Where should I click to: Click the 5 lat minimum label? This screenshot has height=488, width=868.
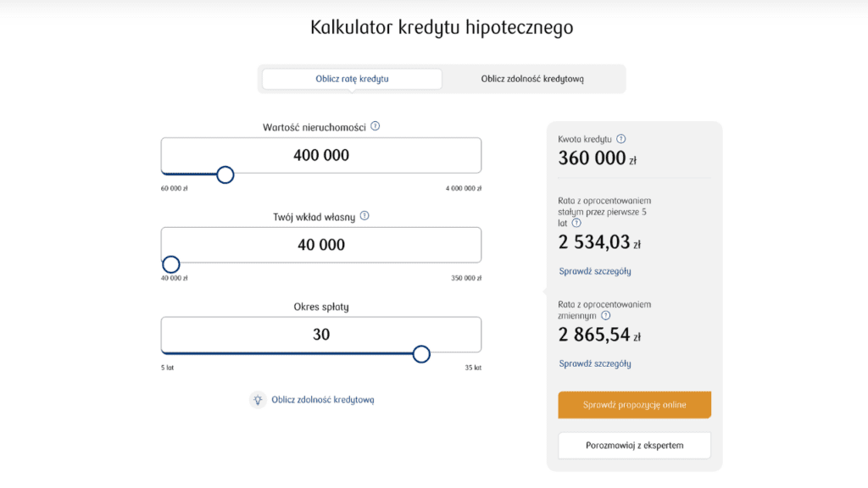167,368
